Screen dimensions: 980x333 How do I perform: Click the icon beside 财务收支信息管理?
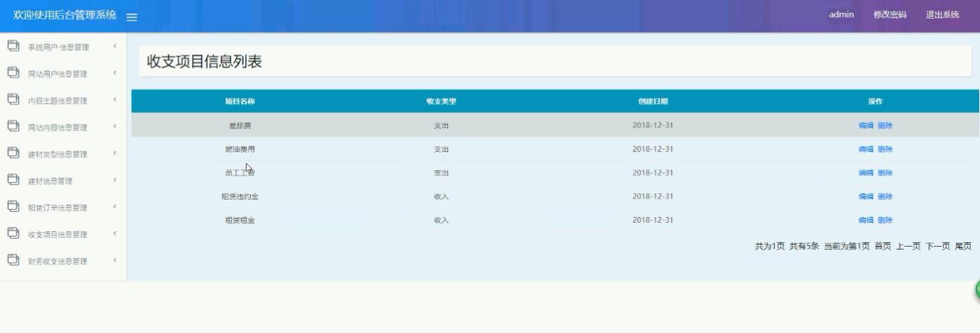pos(12,260)
